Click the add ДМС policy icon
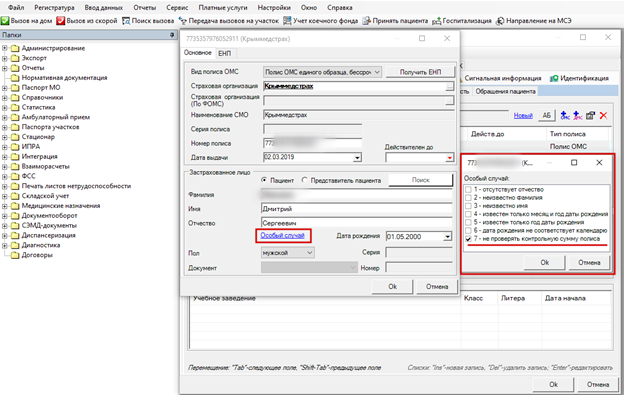Screen dimensions: 624x395 coord(577,115)
